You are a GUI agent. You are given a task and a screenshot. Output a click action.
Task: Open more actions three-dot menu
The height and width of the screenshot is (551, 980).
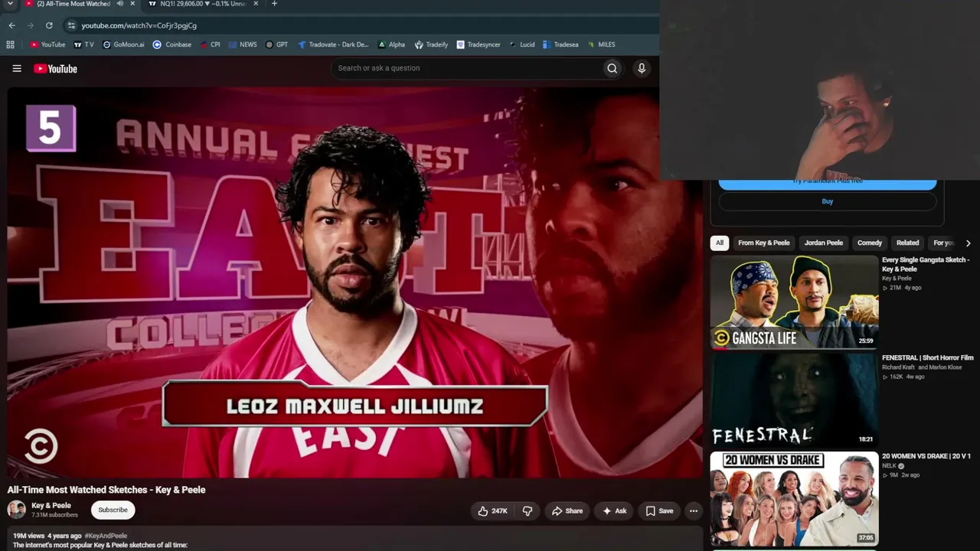tap(693, 510)
